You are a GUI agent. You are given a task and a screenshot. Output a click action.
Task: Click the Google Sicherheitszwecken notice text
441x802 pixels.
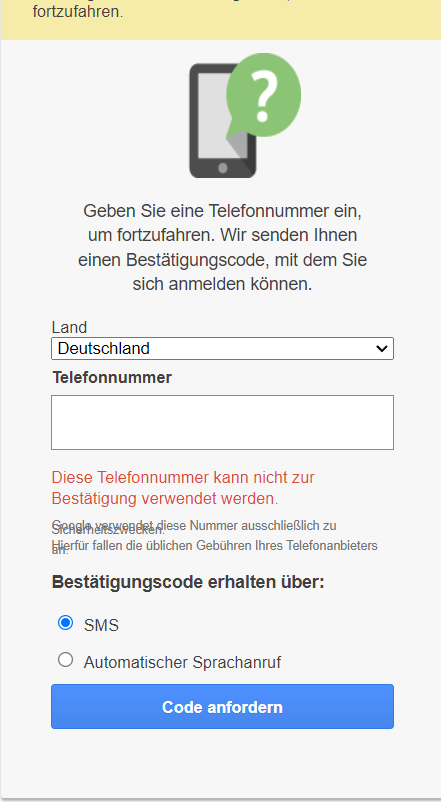click(194, 528)
